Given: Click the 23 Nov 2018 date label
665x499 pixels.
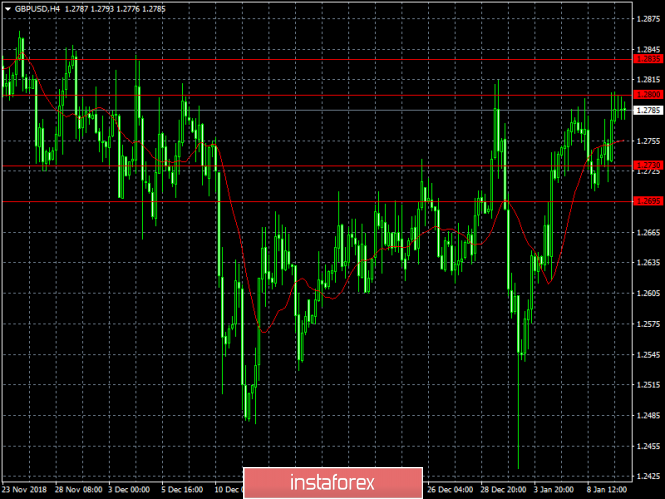Looking at the screenshot, I should click(24, 491).
